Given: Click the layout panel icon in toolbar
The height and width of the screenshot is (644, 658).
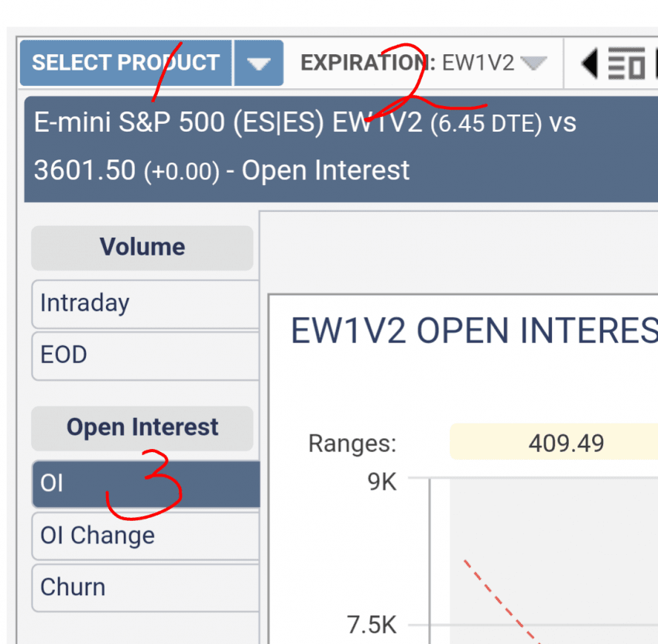Looking at the screenshot, I should 626,64.
